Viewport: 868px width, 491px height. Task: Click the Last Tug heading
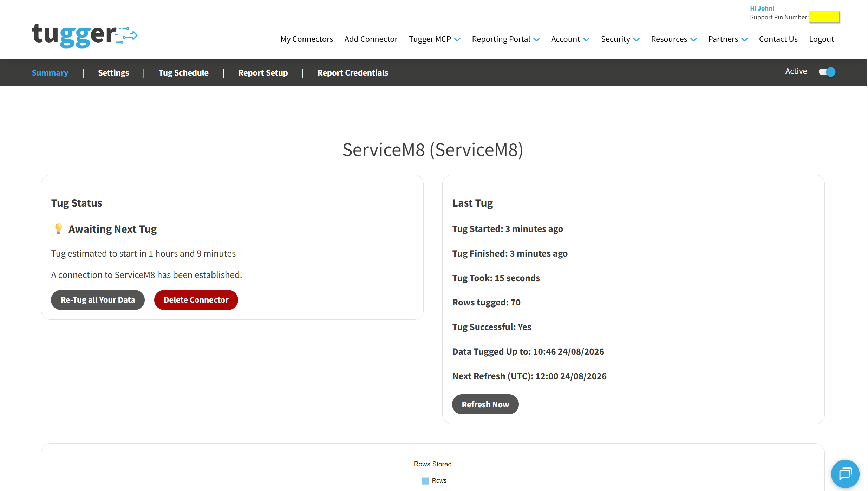click(472, 203)
